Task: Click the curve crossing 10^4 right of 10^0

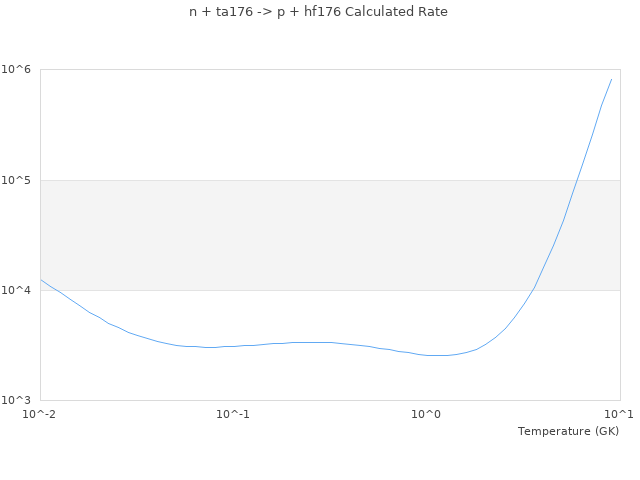Action: point(537,289)
